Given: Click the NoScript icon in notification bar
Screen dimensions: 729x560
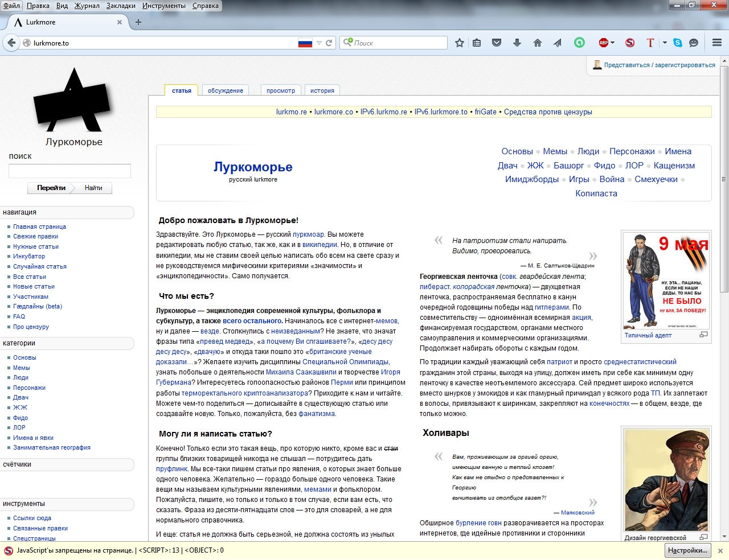Looking at the screenshot, I should click(9, 551).
